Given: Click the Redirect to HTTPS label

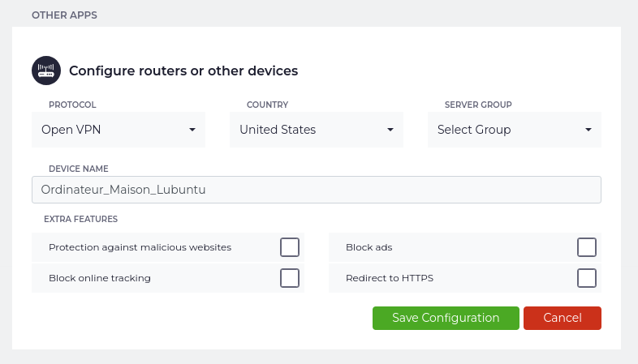Looking at the screenshot, I should (x=390, y=278).
